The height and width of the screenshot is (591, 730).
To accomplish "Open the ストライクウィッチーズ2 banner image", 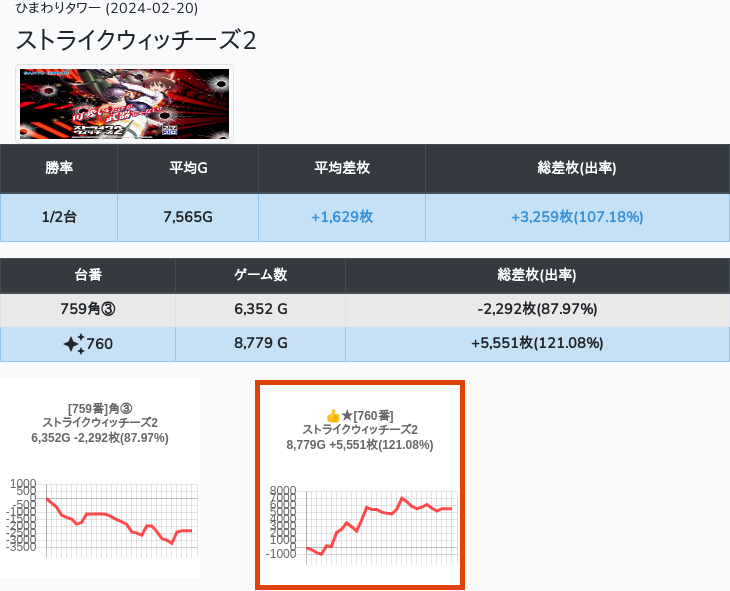I will coord(125,104).
